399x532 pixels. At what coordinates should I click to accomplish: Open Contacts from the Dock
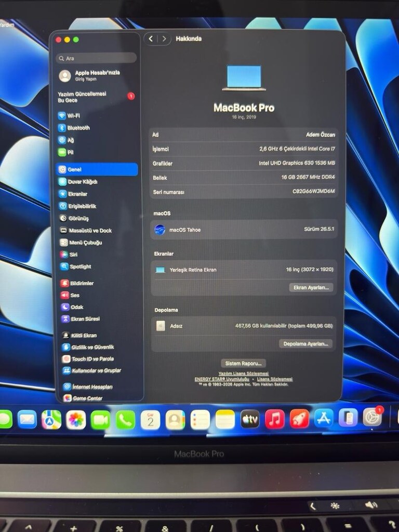click(x=175, y=420)
